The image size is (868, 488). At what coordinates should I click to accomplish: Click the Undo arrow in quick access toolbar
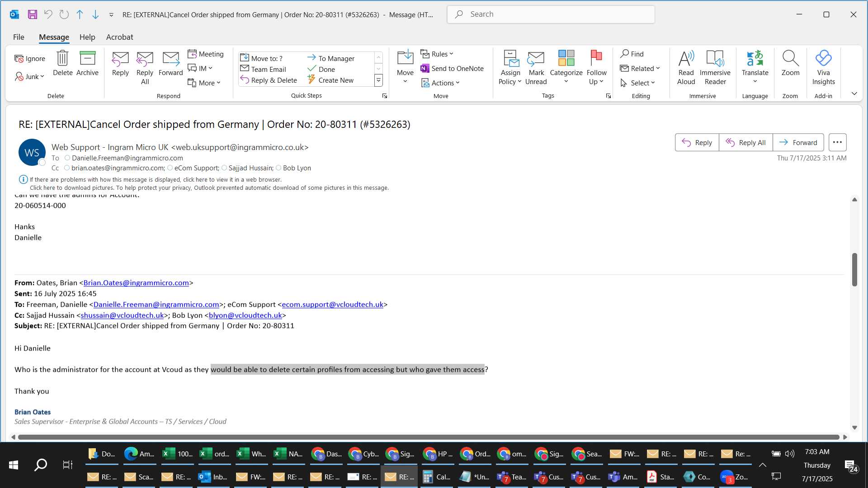[48, 14]
